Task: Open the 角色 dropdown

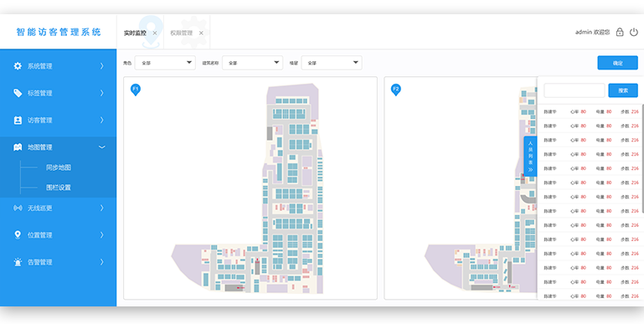Action: (165, 63)
